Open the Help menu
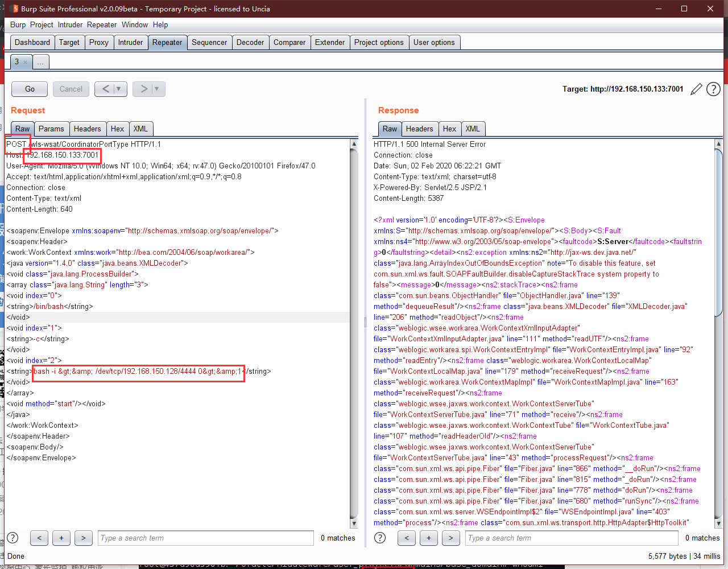The image size is (728, 569). (x=160, y=24)
